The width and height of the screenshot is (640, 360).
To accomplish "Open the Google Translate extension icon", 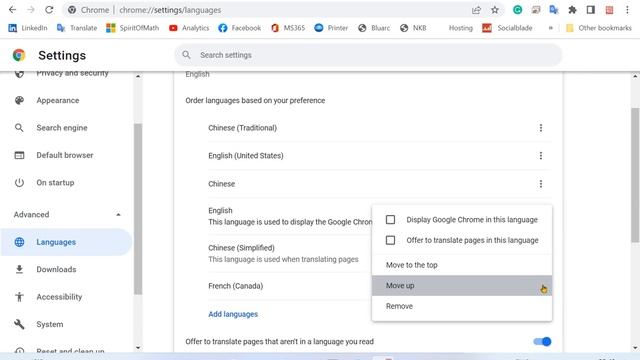I will 554,10.
